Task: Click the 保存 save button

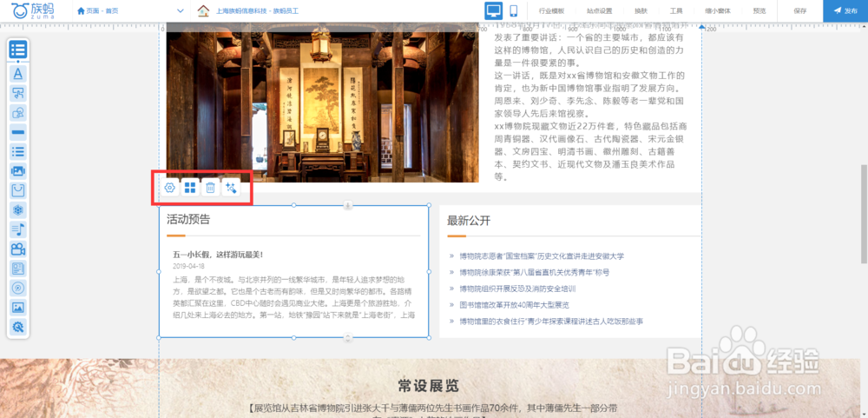Action: (800, 10)
